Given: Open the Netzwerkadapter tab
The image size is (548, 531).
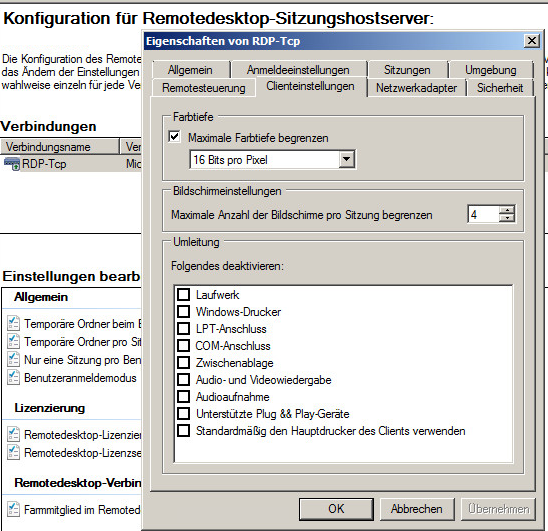Looking at the screenshot, I should [x=416, y=88].
